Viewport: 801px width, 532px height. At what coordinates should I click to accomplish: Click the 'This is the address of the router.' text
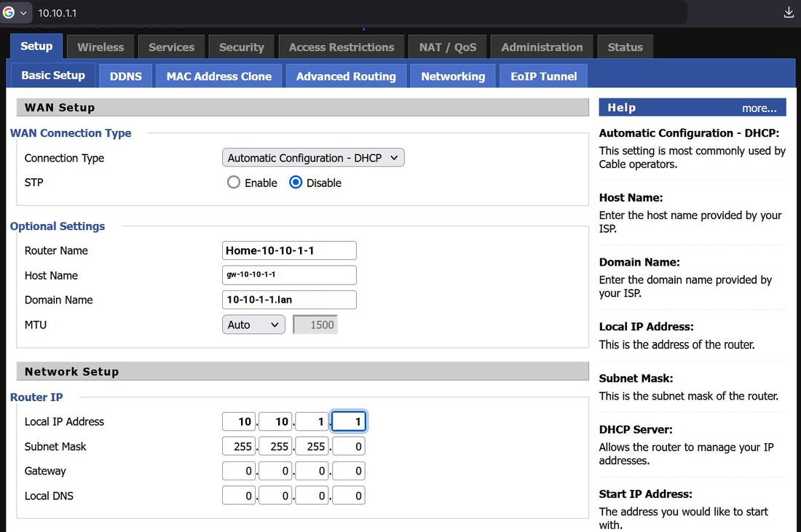[x=677, y=345]
